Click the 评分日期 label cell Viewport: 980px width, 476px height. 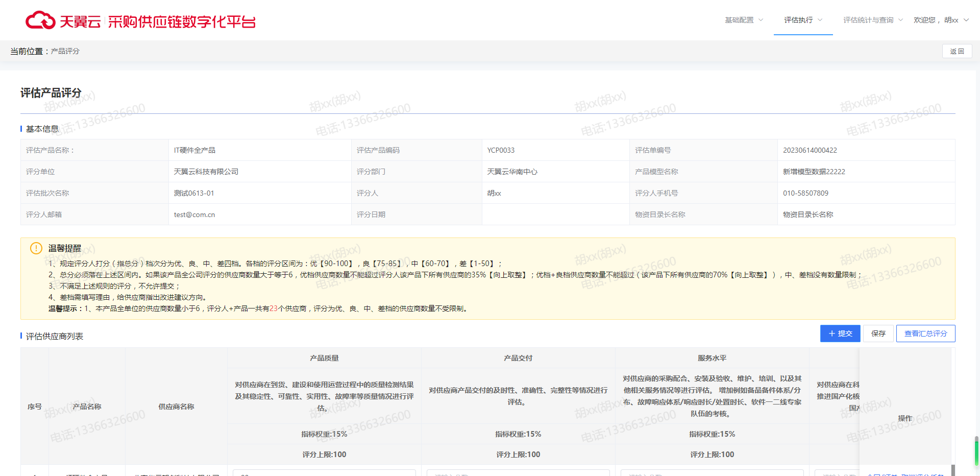416,215
